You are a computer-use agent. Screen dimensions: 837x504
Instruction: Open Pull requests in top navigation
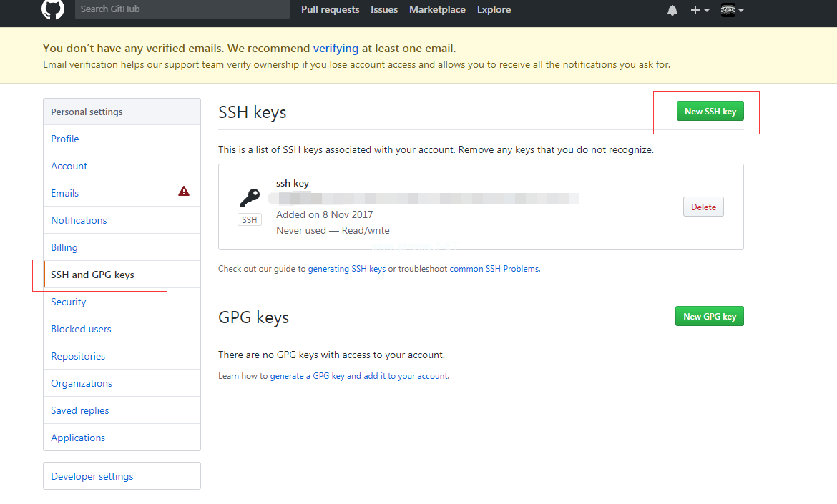tap(330, 9)
